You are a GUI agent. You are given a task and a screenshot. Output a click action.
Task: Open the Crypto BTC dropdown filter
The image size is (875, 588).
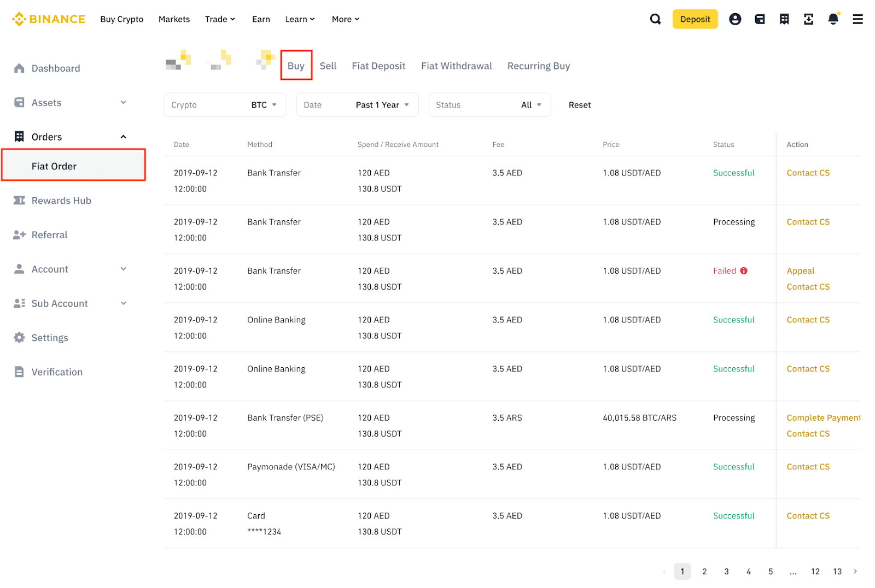tap(225, 104)
